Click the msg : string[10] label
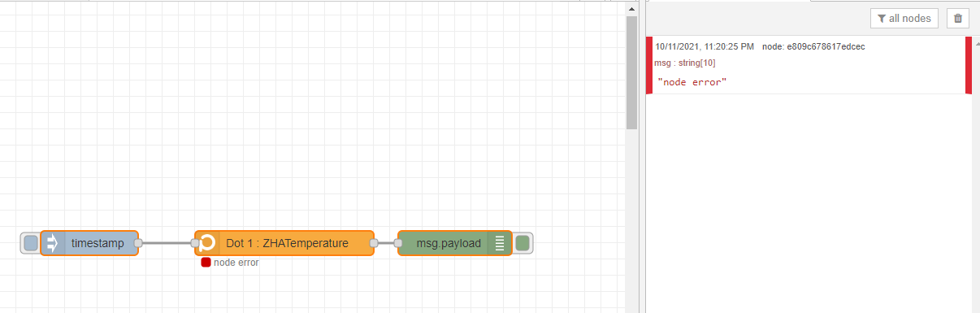Screen dimensions: 980x313 click(684, 63)
